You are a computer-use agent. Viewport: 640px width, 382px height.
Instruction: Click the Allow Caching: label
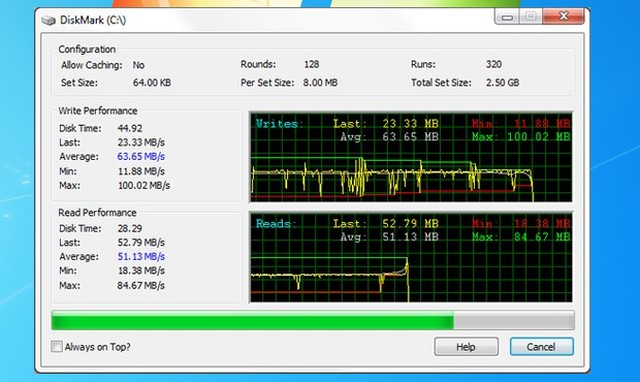pos(91,65)
